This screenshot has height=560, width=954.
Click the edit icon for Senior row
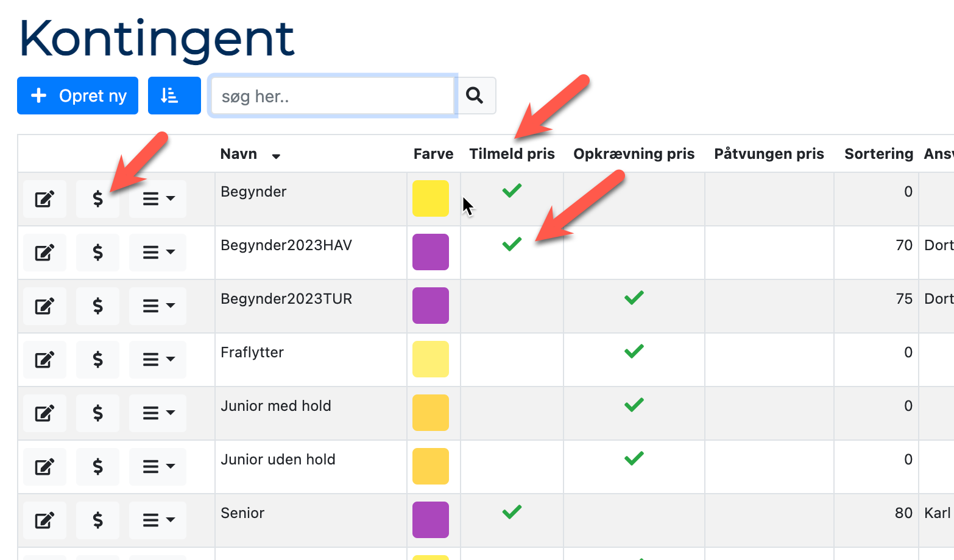44,520
